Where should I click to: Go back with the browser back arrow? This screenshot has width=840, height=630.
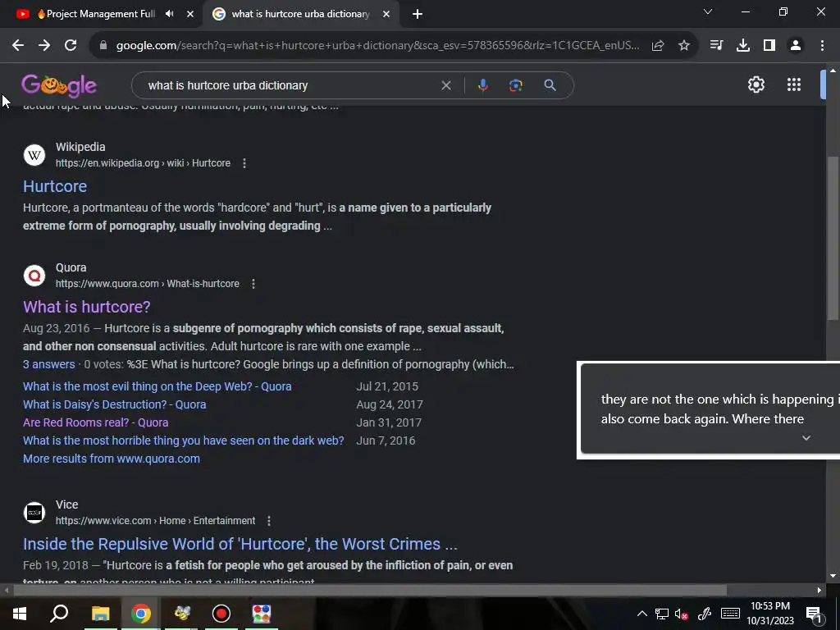[18, 46]
